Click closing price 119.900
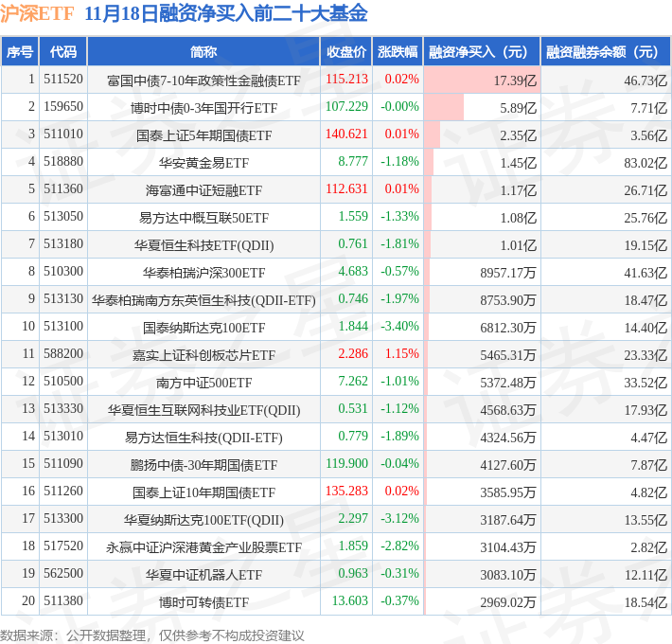The height and width of the screenshot is (644, 672). click(346, 463)
